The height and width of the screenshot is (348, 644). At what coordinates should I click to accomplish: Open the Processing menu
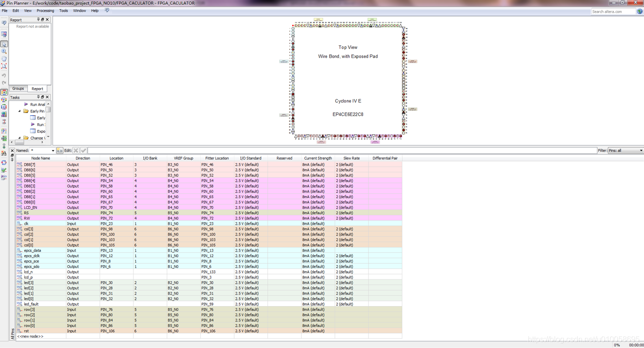click(x=45, y=10)
